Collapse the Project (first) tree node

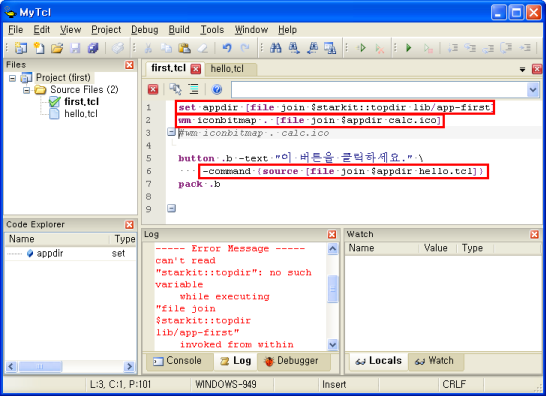click(x=12, y=78)
